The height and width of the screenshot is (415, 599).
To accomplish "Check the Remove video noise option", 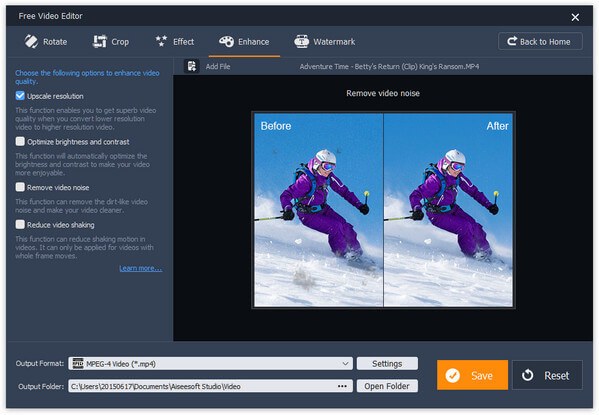I will [x=20, y=187].
